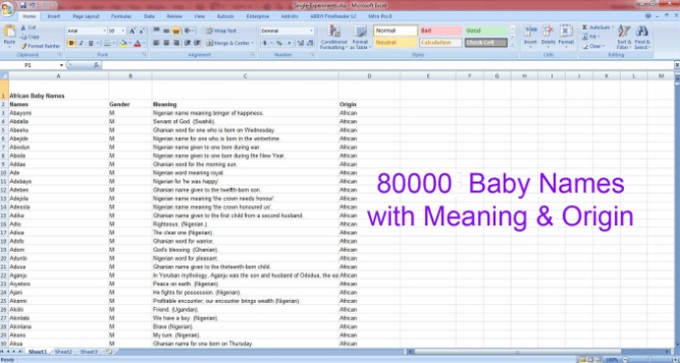Click the Decrease Indent icon
The height and width of the screenshot is (363, 680).
point(187,43)
